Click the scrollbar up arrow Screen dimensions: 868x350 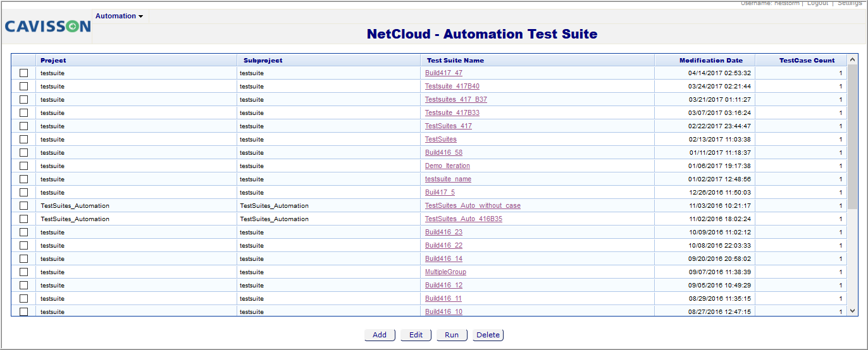[x=852, y=60]
